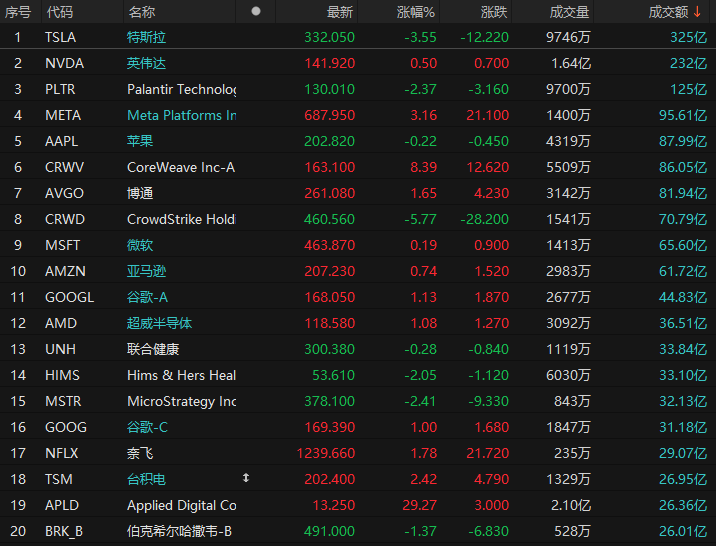Click the -5.77 percent change for CRWD

coord(421,219)
